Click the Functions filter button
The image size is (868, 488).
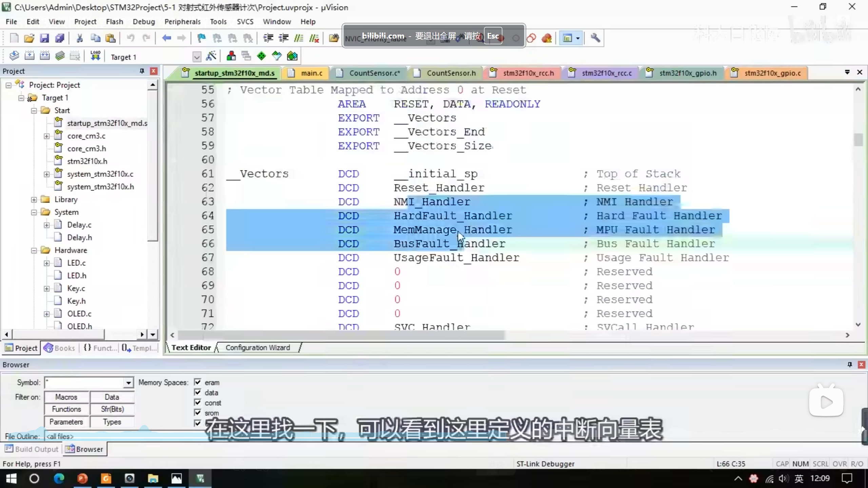pyautogui.click(x=66, y=409)
